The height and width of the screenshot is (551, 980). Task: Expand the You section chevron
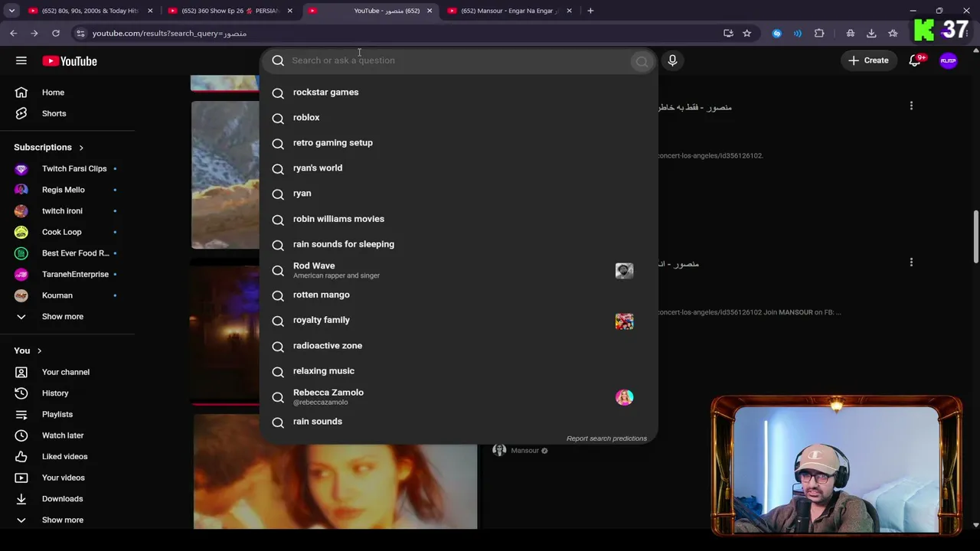click(39, 351)
